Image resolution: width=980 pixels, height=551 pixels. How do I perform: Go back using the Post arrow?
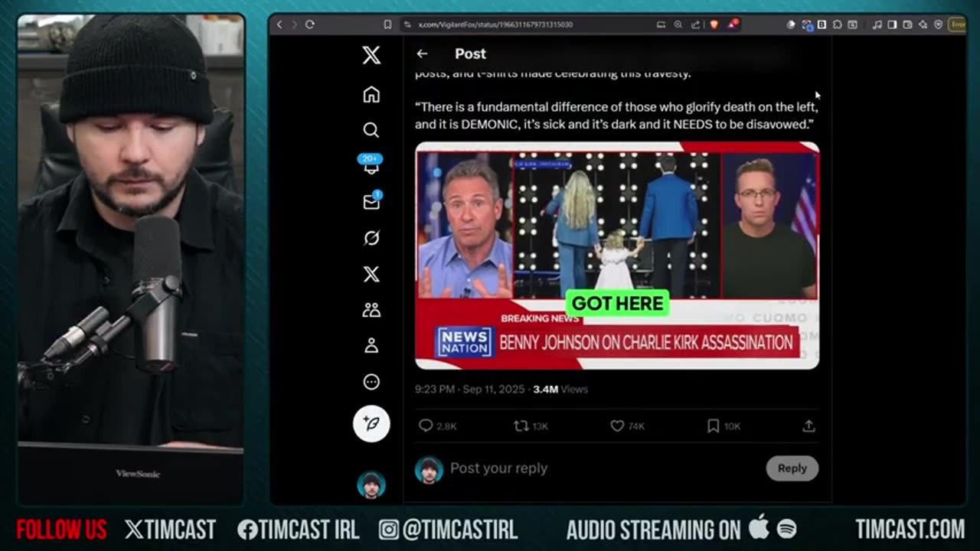point(422,54)
